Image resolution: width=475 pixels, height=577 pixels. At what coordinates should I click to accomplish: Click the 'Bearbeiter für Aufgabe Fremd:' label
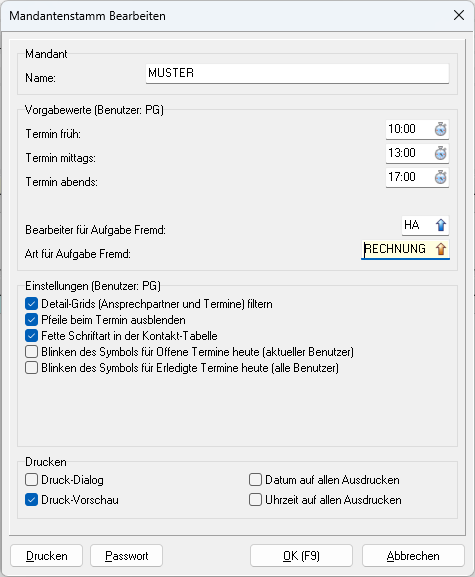click(x=95, y=230)
